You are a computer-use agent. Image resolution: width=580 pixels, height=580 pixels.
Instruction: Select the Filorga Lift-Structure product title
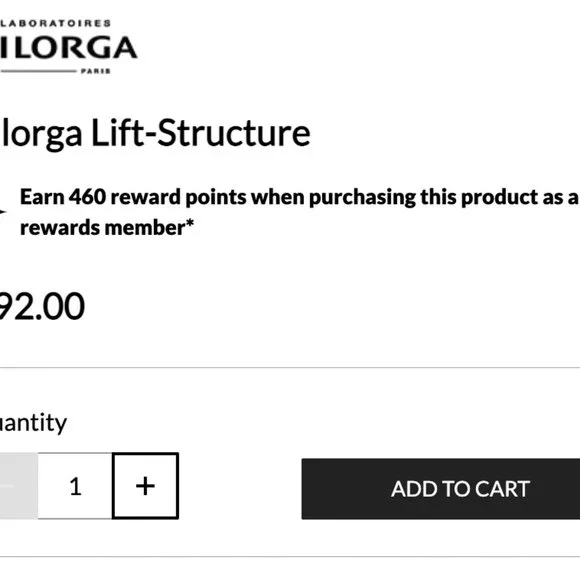pyautogui.click(x=155, y=134)
